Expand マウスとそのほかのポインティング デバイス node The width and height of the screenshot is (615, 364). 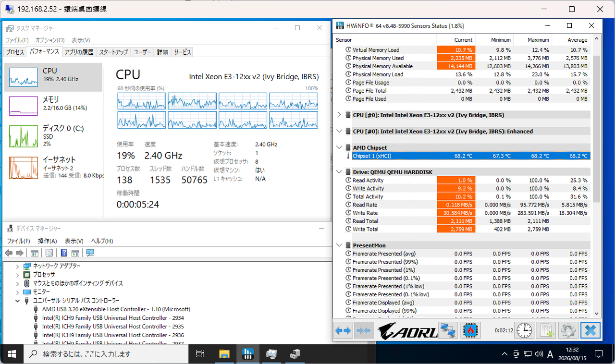(x=18, y=283)
